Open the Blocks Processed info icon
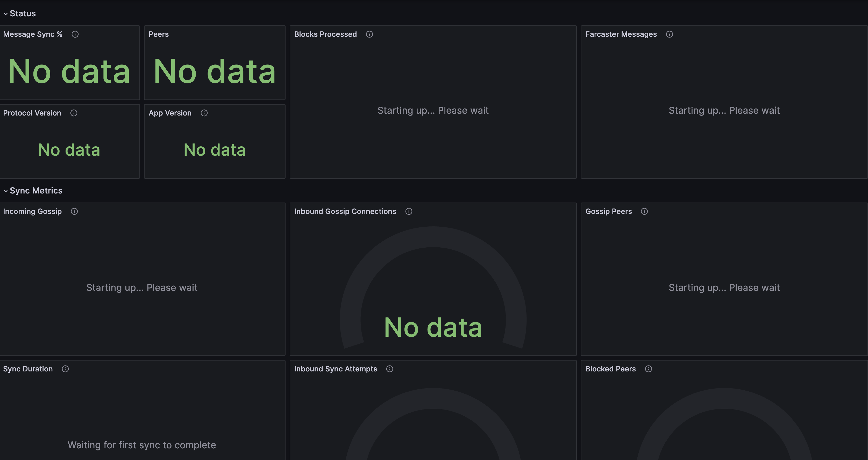The height and width of the screenshot is (460, 868). 369,34
